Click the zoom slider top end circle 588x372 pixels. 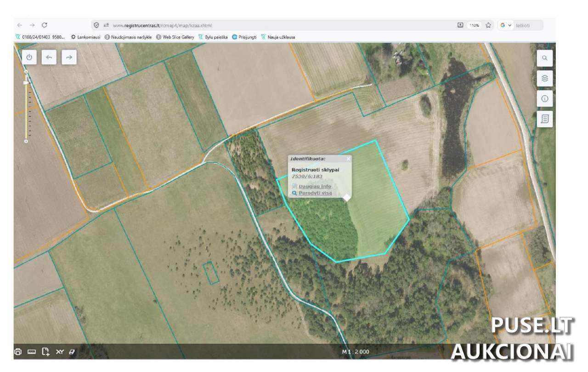[x=26, y=72]
